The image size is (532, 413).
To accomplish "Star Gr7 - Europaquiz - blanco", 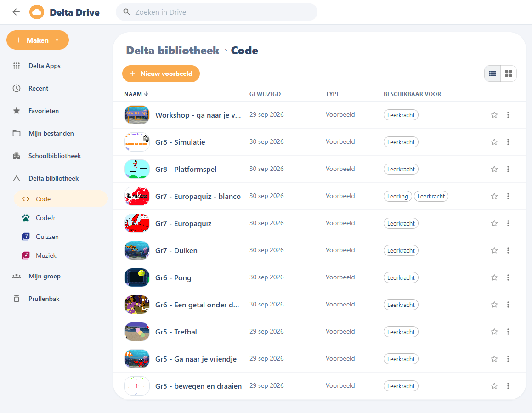I will click(x=494, y=196).
